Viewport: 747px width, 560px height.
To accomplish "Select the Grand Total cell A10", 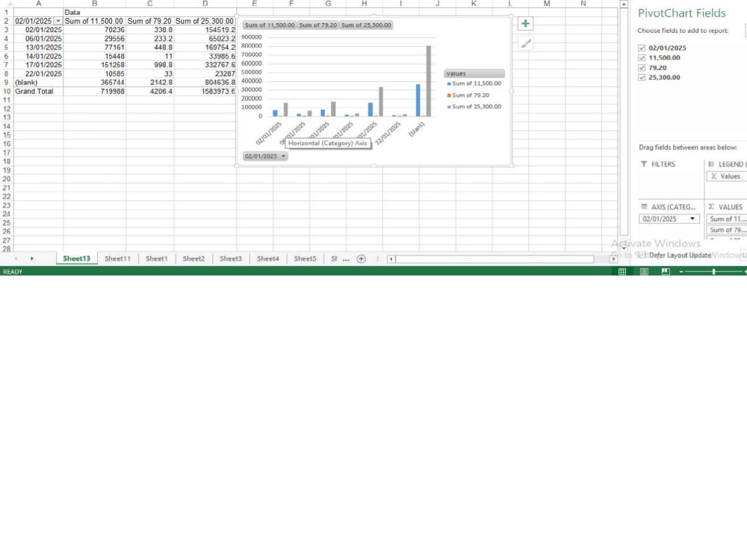I will coord(39,91).
